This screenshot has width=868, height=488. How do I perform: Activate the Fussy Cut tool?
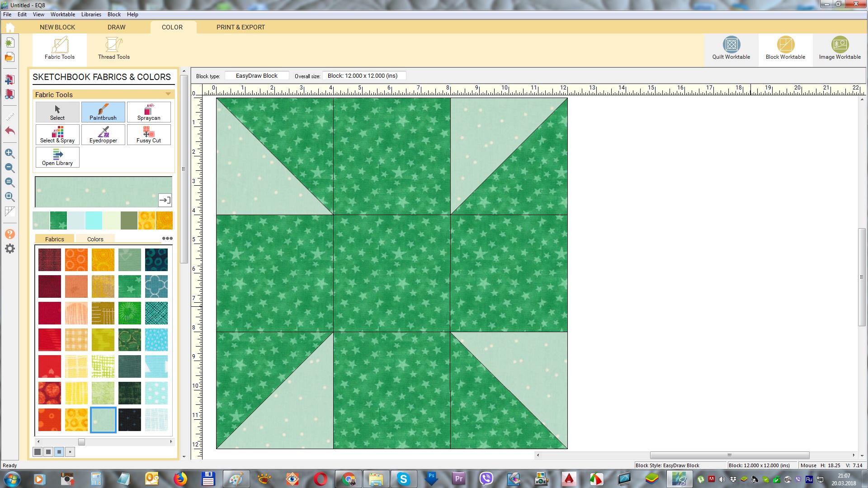pyautogui.click(x=149, y=135)
